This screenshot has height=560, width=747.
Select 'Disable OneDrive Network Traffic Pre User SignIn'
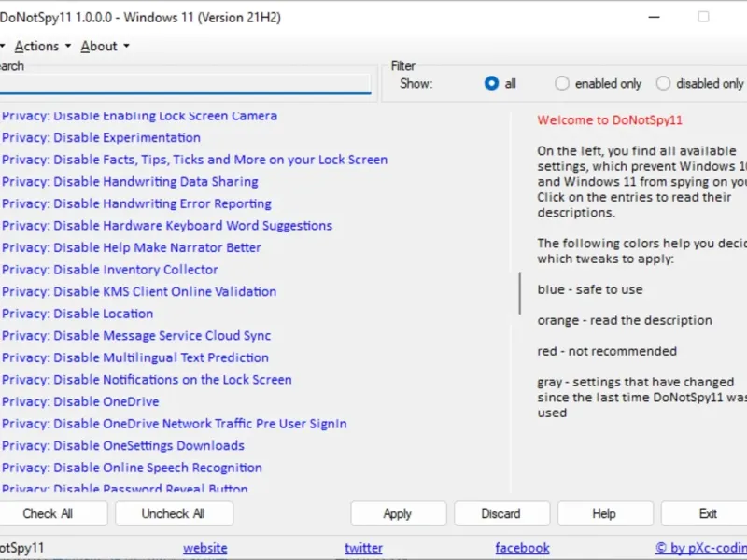click(174, 424)
